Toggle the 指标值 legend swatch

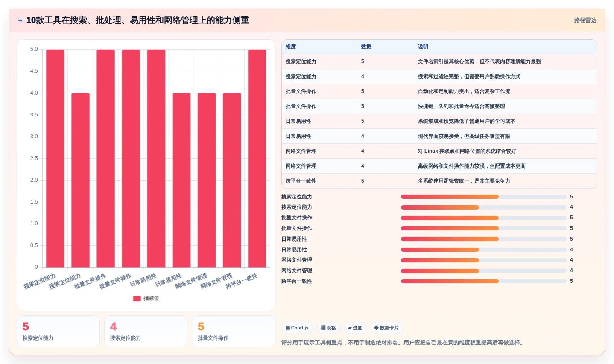[x=137, y=299]
